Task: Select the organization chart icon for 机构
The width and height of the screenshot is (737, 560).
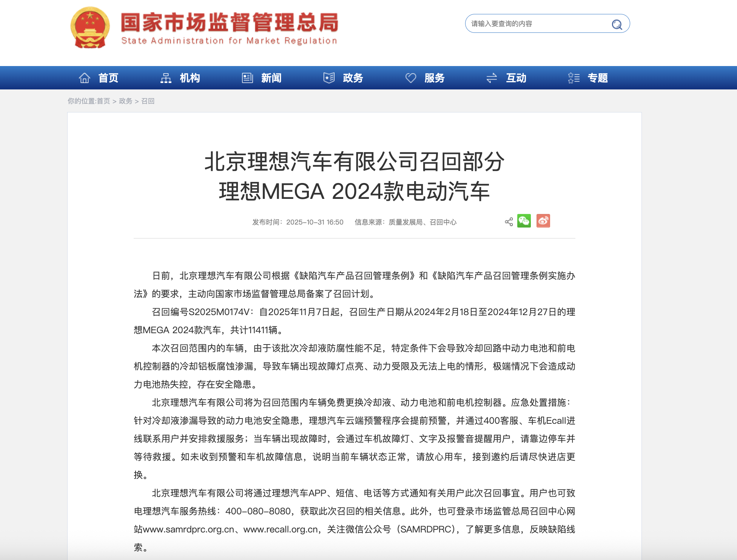Action: (166, 77)
